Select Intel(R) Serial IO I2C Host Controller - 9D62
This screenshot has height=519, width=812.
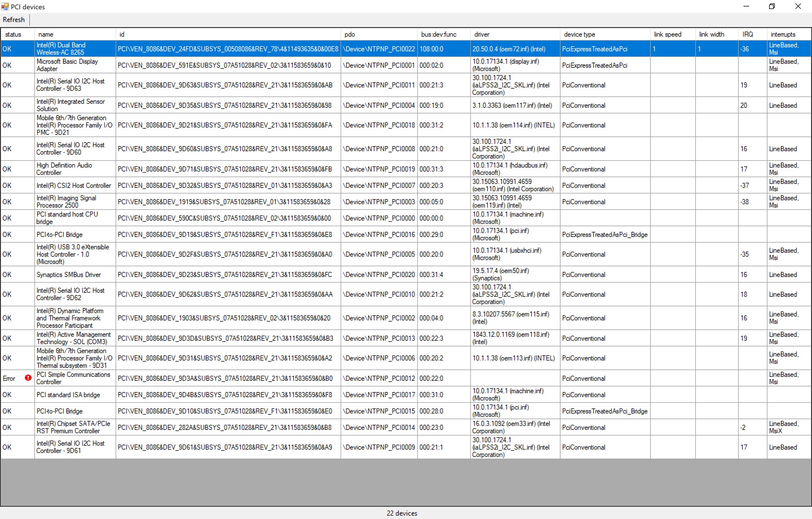click(x=75, y=294)
